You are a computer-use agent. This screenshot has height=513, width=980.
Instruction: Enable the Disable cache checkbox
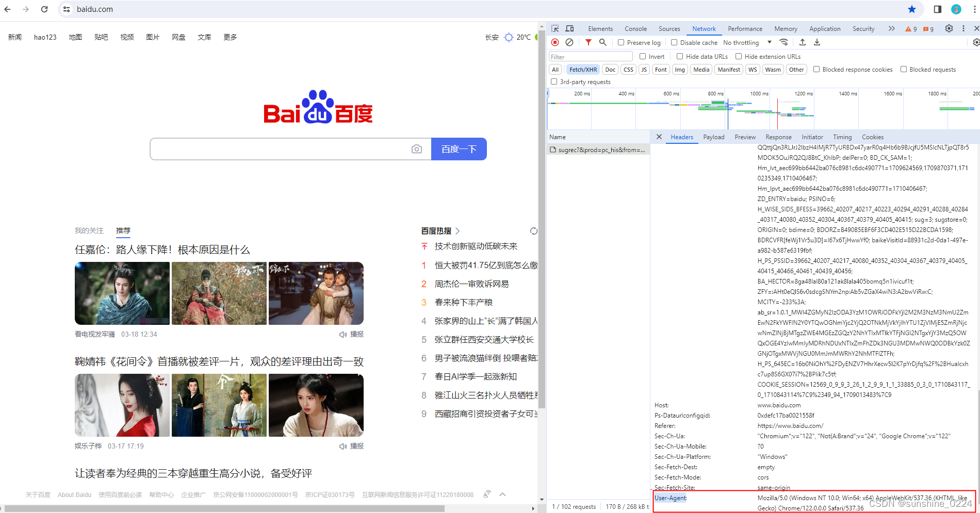click(673, 42)
